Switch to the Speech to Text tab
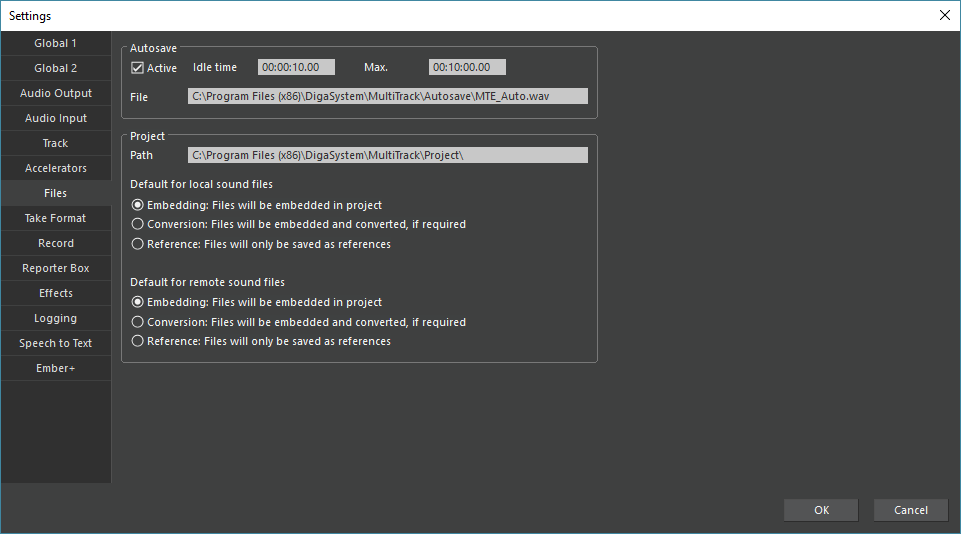The width and height of the screenshot is (961, 534). pyautogui.click(x=55, y=343)
